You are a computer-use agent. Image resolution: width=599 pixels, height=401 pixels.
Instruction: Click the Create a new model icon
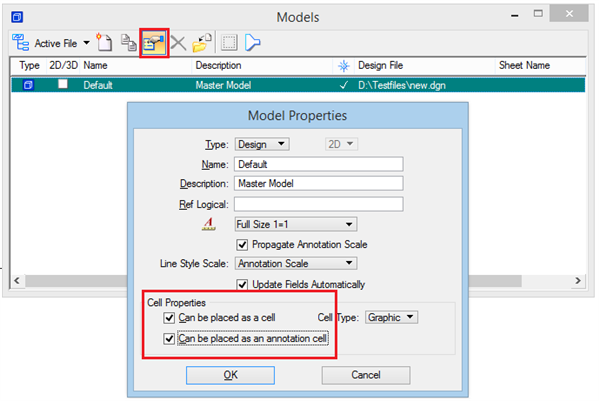point(104,42)
